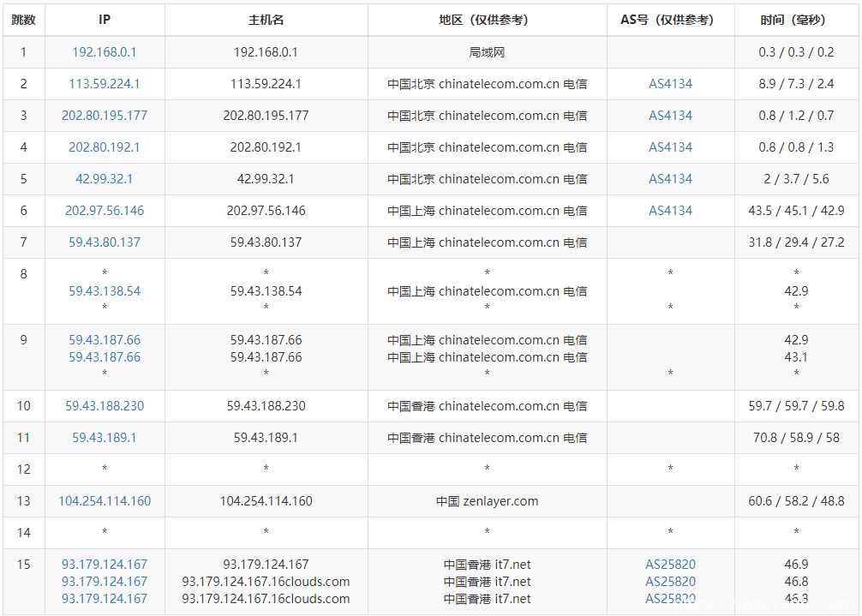The height and width of the screenshot is (616, 862).
Task: Open the blue 59.43.188.230 IP link
Action: coord(105,406)
